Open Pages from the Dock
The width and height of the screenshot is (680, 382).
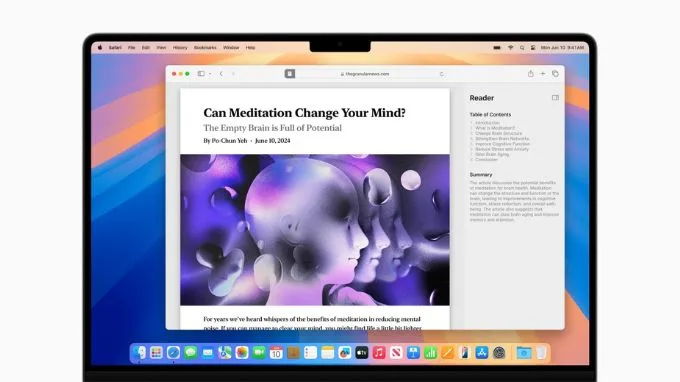pyautogui.click(x=448, y=353)
